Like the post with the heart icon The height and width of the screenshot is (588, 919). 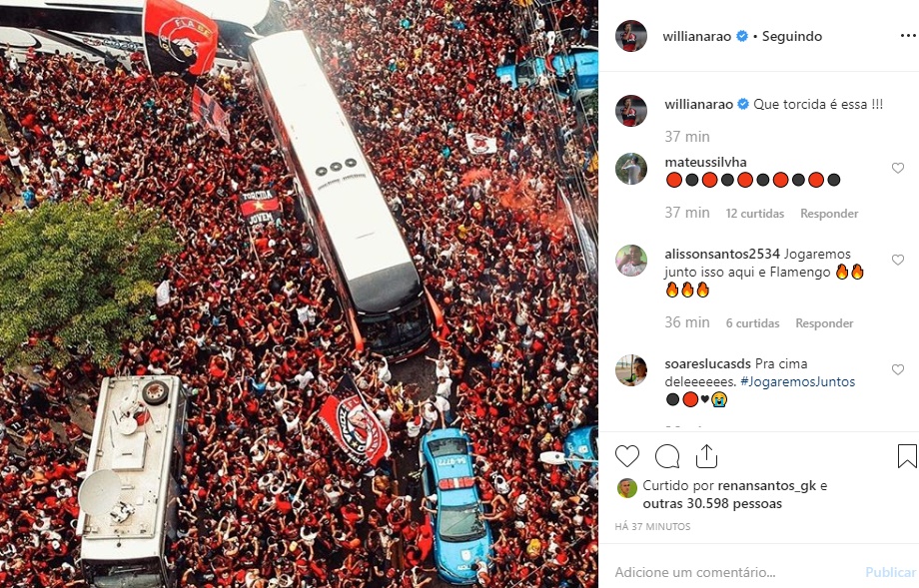[x=626, y=456]
